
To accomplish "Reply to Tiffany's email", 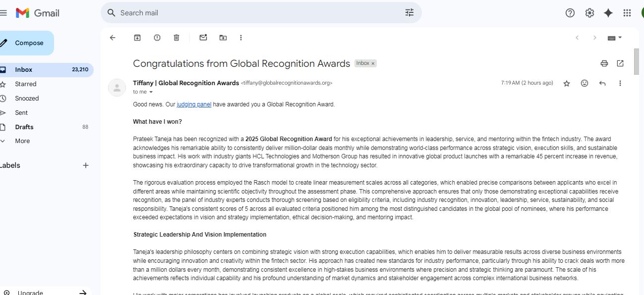I will [x=602, y=83].
